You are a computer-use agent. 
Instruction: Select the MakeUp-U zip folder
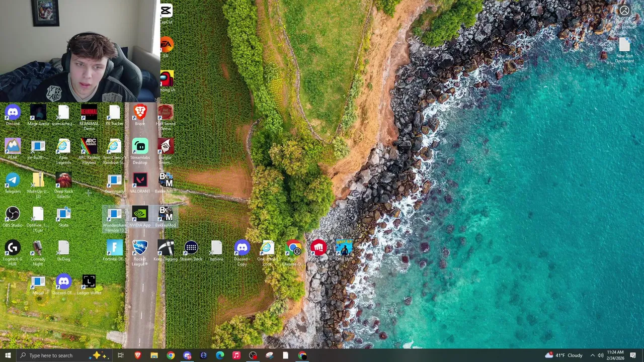[38, 186]
